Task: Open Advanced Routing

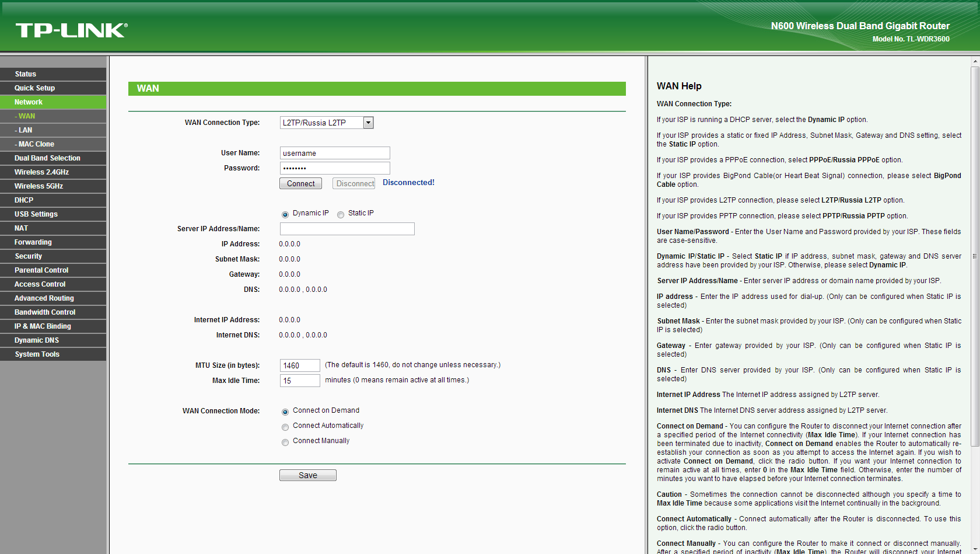Action: point(53,298)
